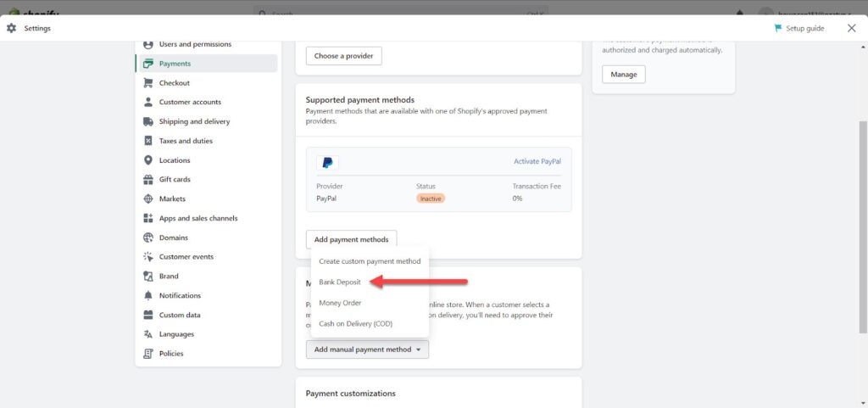Image resolution: width=868 pixels, height=408 pixels.
Task: Select Money Order payment option
Action: (340, 303)
